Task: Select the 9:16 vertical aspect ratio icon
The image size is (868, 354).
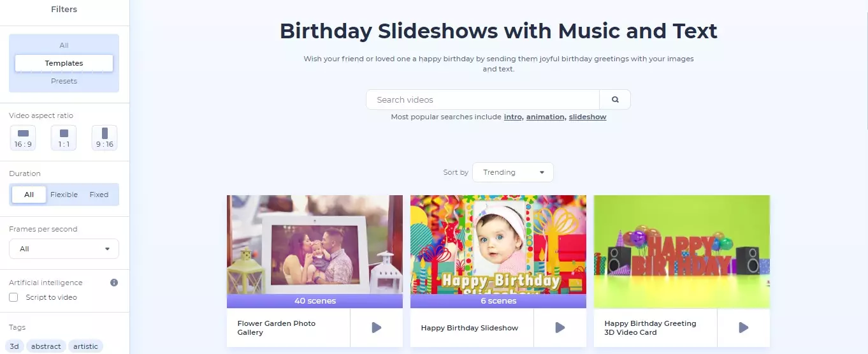Action: (105, 138)
